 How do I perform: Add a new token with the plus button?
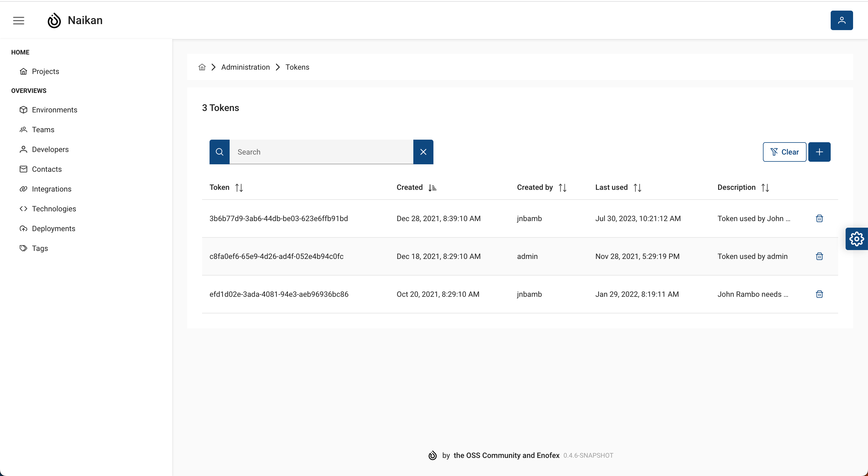(819, 152)
